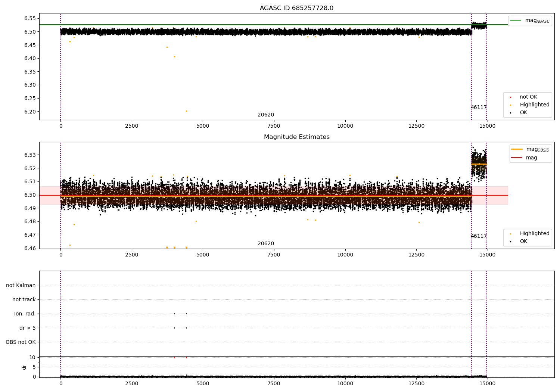This screenshot has height=392, width=560.
Task: Click x-axis tick '15000' under top plot
Action: (x=487, y=126)
